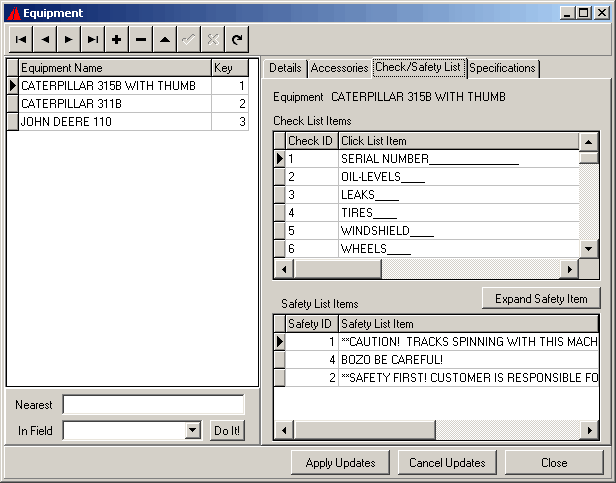Click the Equipment Name column header
The image size is (616, 483).
tap(115, 68)
